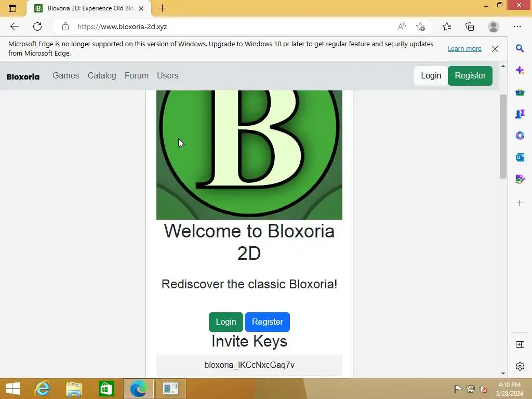Image resolution: width=532 pixels, height=399 pixels.
Task: Click the muted volume tray icon
Action: click(x=483, y=389)
